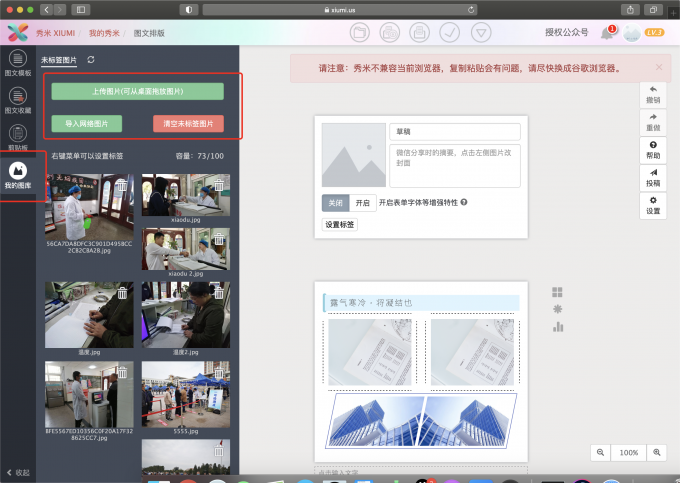This screenshot has width=680, height=483.
Task: Switch to the 未标签图片 tab
Action: click(59, 60)
